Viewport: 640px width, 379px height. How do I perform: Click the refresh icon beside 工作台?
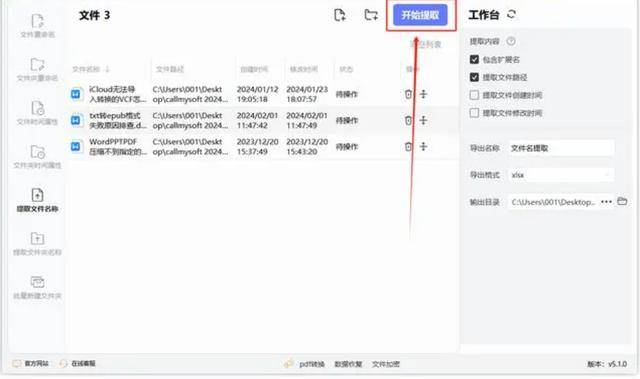click(x=511, y=15)
